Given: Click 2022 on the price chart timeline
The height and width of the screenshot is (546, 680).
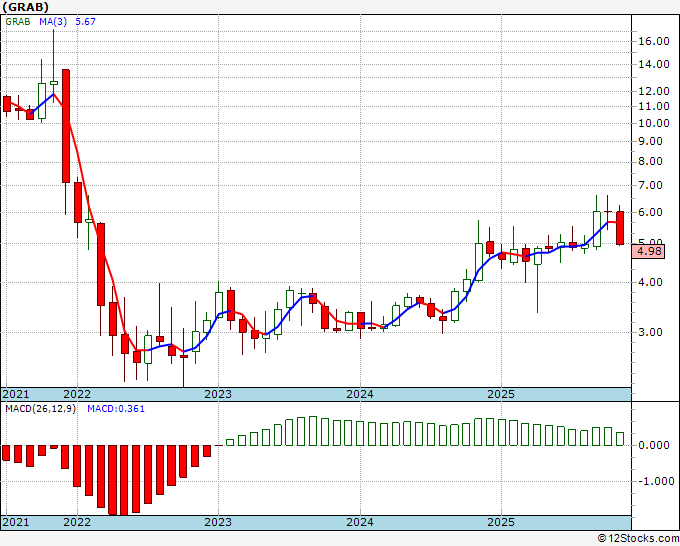Looking at the screenshot, I should tap(77, 394).
